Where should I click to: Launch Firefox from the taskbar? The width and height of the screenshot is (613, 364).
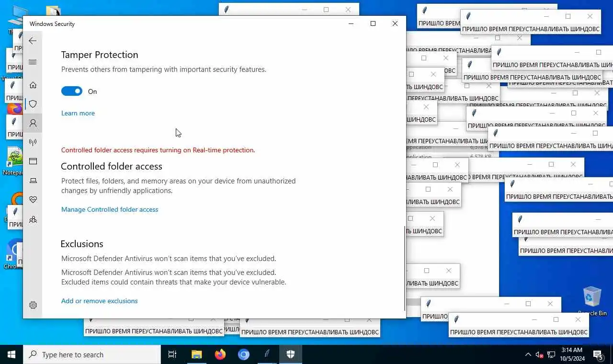tap(220, 354)
